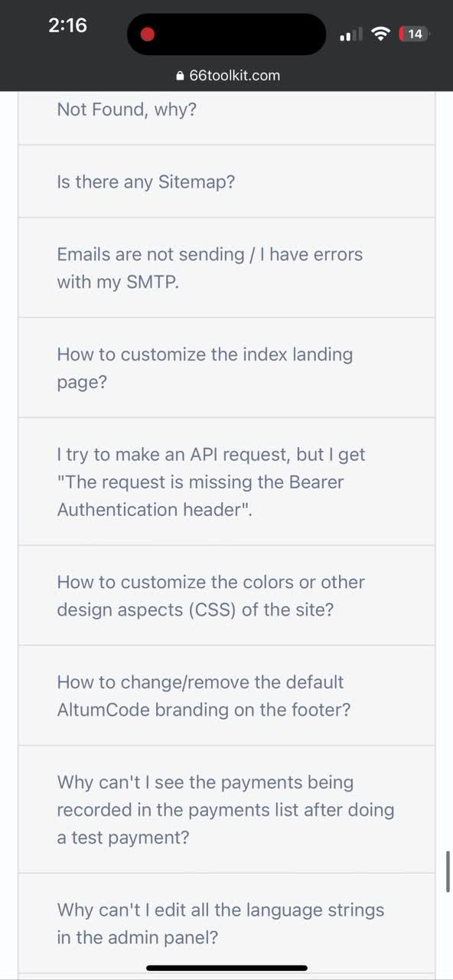This screenshot has width=453, height=980.
Task: Expand 'Why can't I edit all the language strings'
Action: pyautogui.click(x=226, y=923)
